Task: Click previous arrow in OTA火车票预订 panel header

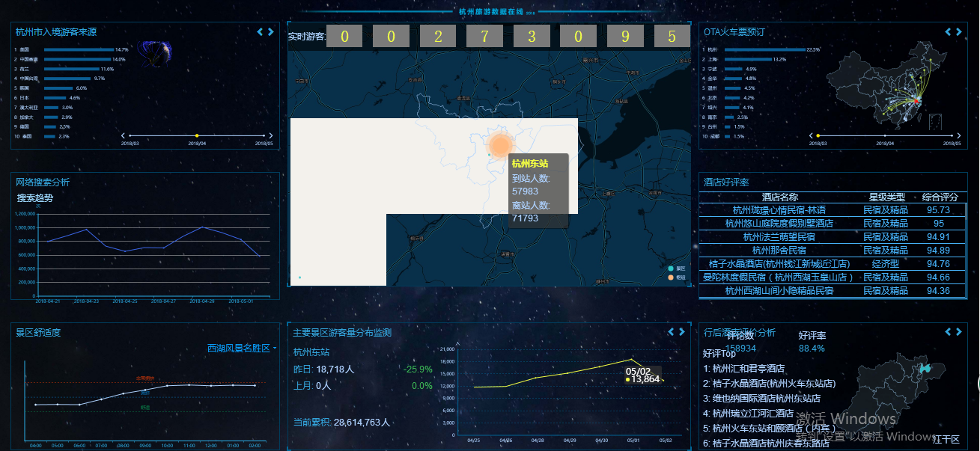Action: [x=949, y=32]
